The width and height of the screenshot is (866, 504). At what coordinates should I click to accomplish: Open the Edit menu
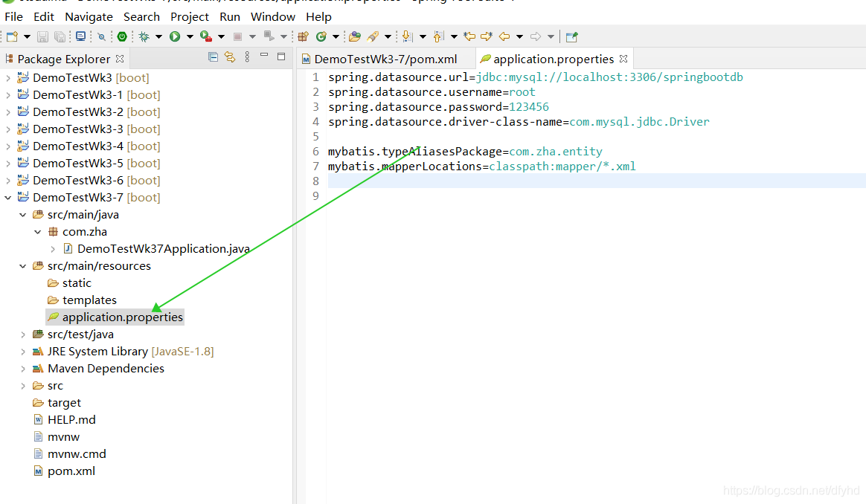(x=44, y=17)
